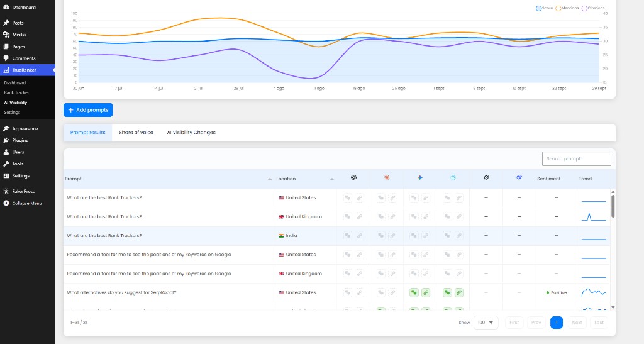Click the Tools wrench icon in sidebar
Screen dimensions: 644x344
6,164
